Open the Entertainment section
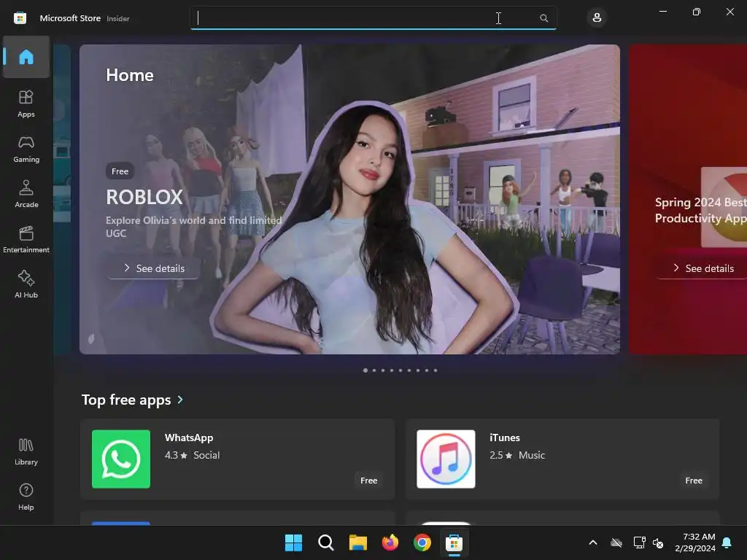This screenshot has width=747, height=560. (26, 239)
